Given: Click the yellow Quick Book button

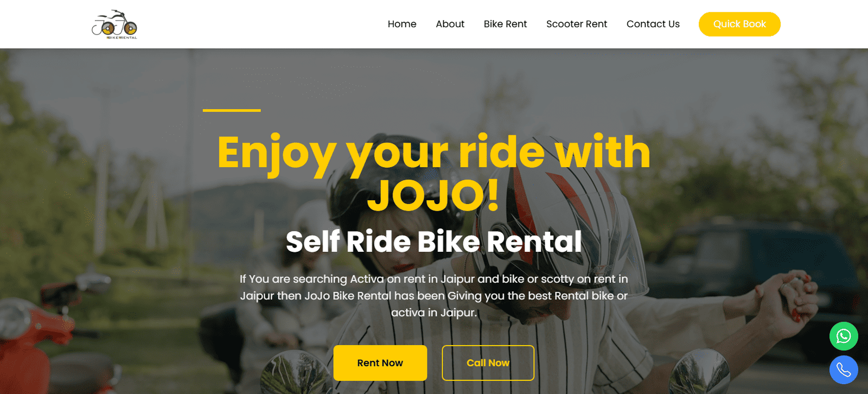Looking at the screenshot, I should [739, 24].
